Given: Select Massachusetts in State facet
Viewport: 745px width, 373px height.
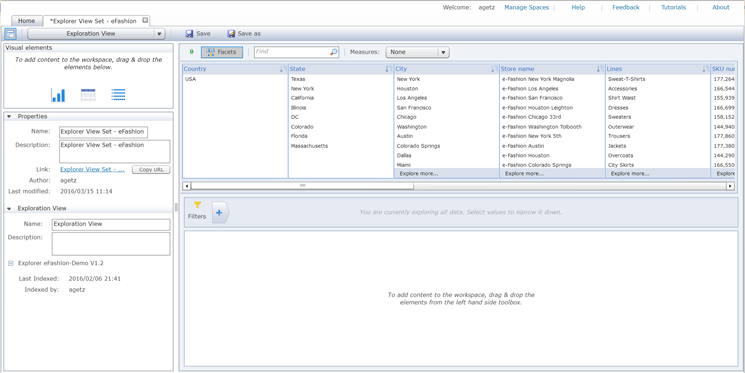Looking at the screenshot, I should (309, 146).
